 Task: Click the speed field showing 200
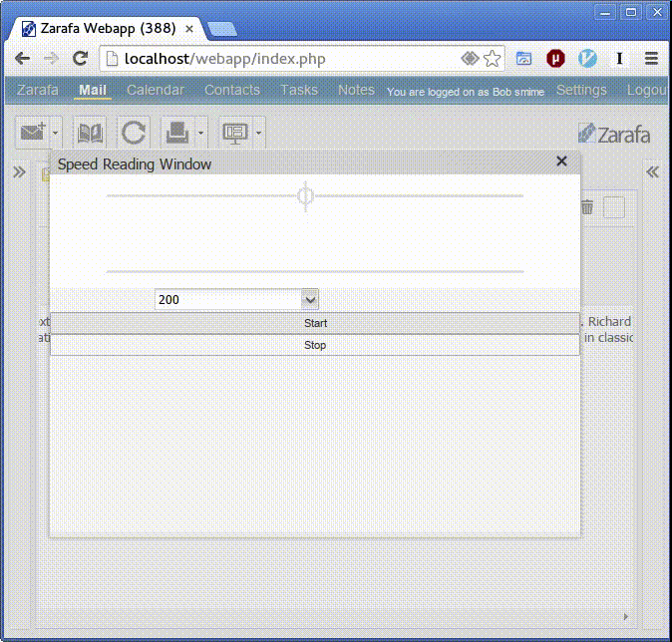click(x=228, y=300)
